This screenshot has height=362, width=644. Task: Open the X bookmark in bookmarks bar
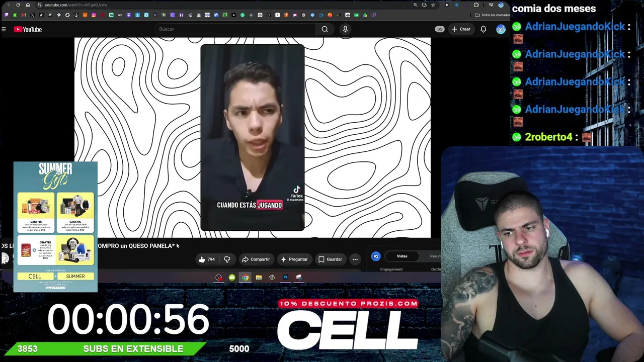click(33, 15)
